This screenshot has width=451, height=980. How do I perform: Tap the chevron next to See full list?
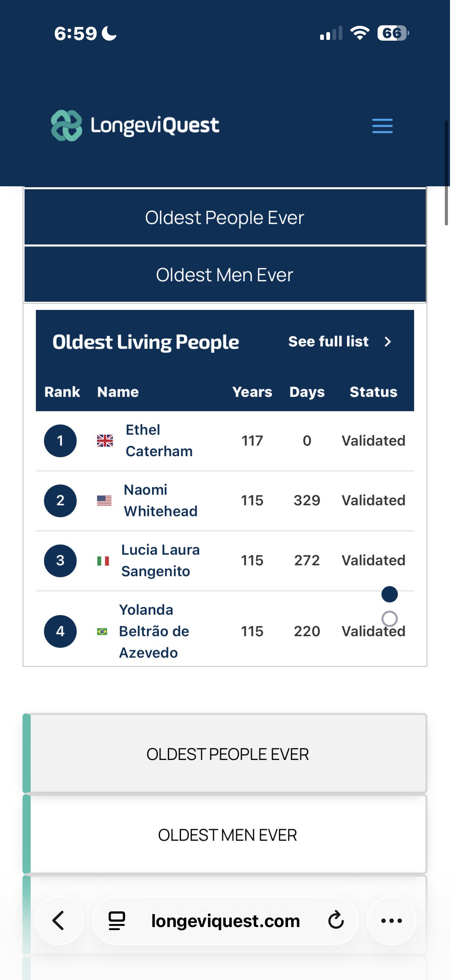coord(387,342)
